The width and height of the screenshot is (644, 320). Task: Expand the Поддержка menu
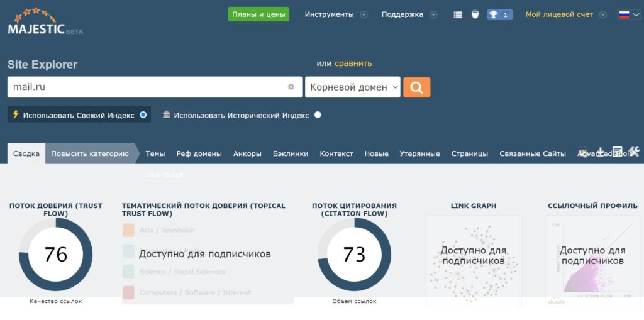coord(409,14)
